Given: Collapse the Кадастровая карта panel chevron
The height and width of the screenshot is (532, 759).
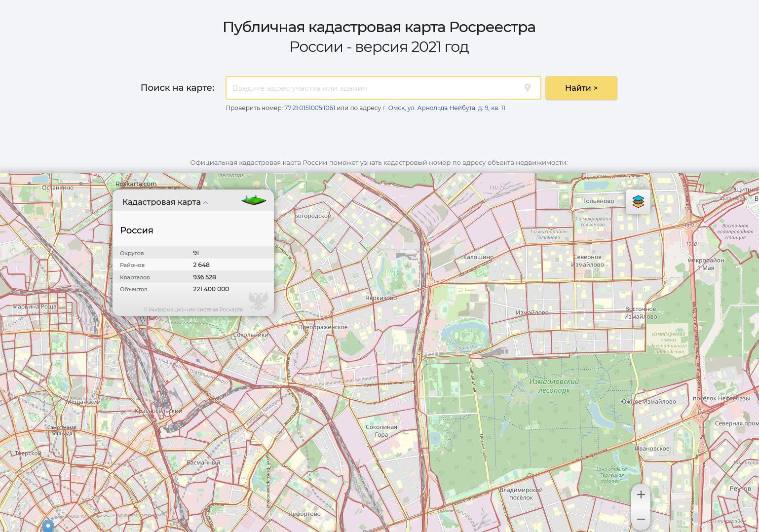Looking at the screenshot, I should (206, 202).
